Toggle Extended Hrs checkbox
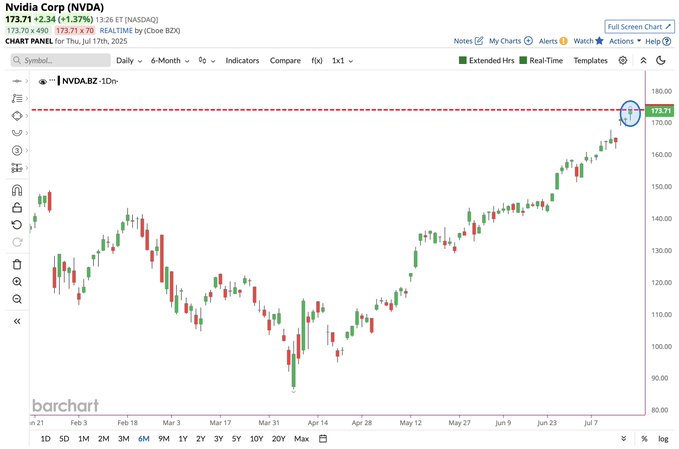This screenshot has height=449, width=679. (462, 60)
